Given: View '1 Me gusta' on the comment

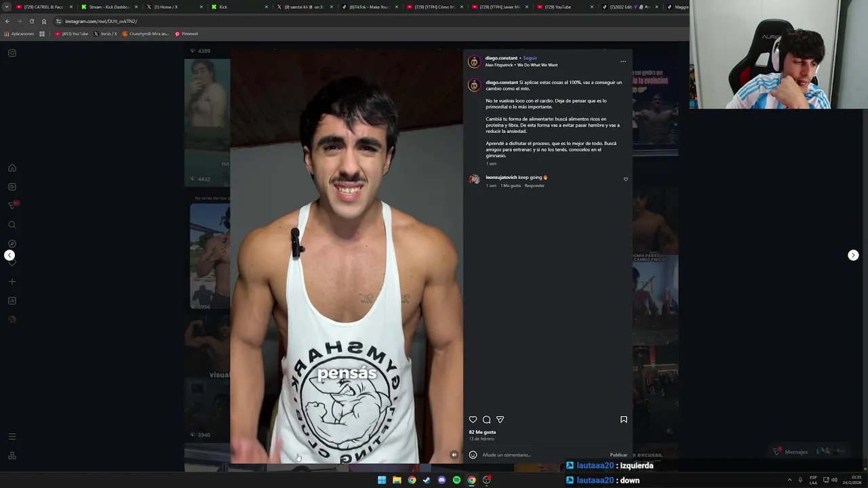Looking at the screenshot, I should [511, 186].
